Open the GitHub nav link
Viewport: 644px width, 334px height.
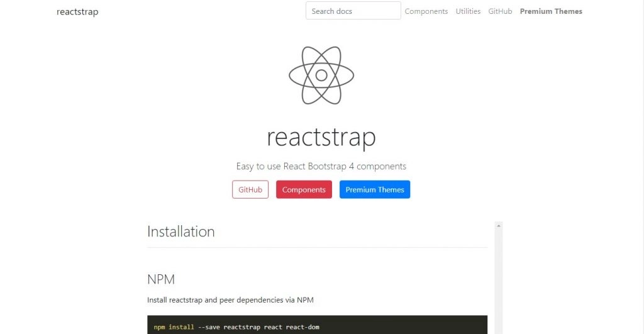coord(500,11)
